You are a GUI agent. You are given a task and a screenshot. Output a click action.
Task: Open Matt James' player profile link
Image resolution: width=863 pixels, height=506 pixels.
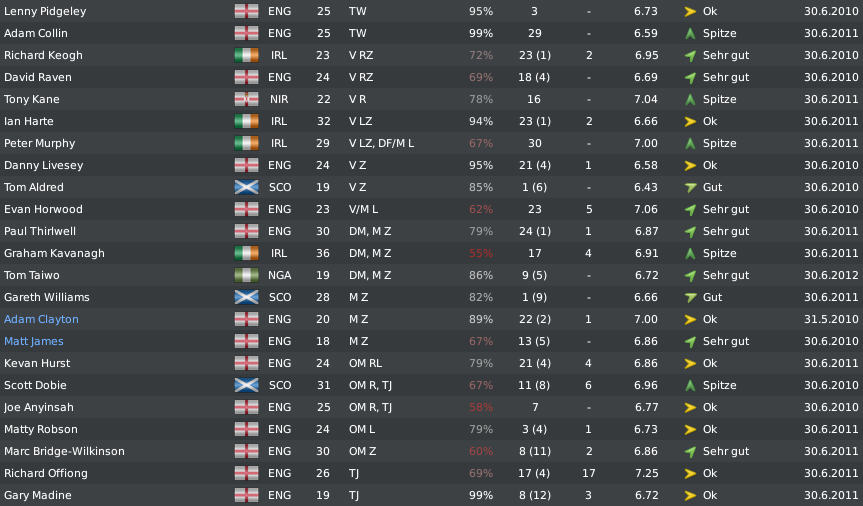pyautogui.click(x=34, y=341)
